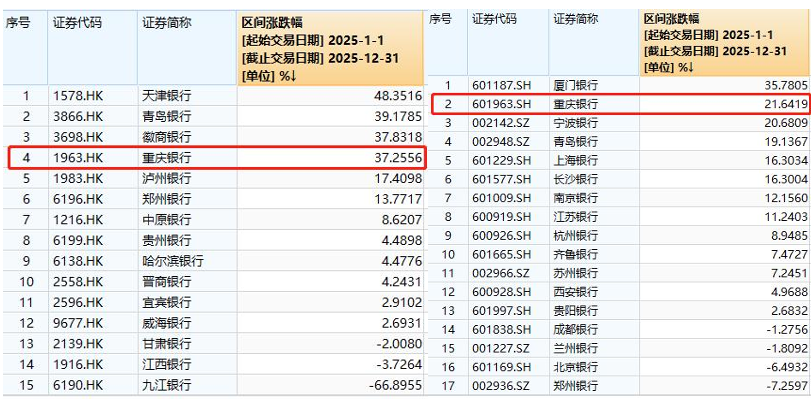Viewport: 811px width, 399px height.
Task: Select 中原银行 name cell
Action: coord(167,220)
